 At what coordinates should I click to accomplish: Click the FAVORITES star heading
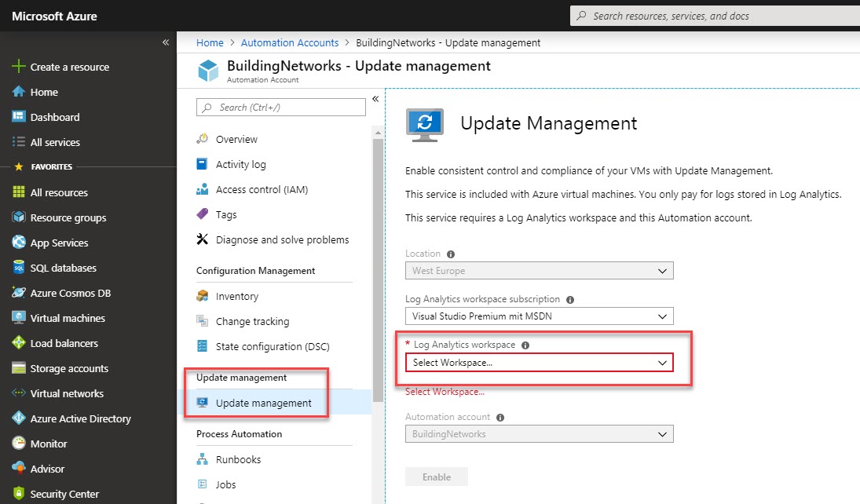pyautogui.click(x=43, y=166)
